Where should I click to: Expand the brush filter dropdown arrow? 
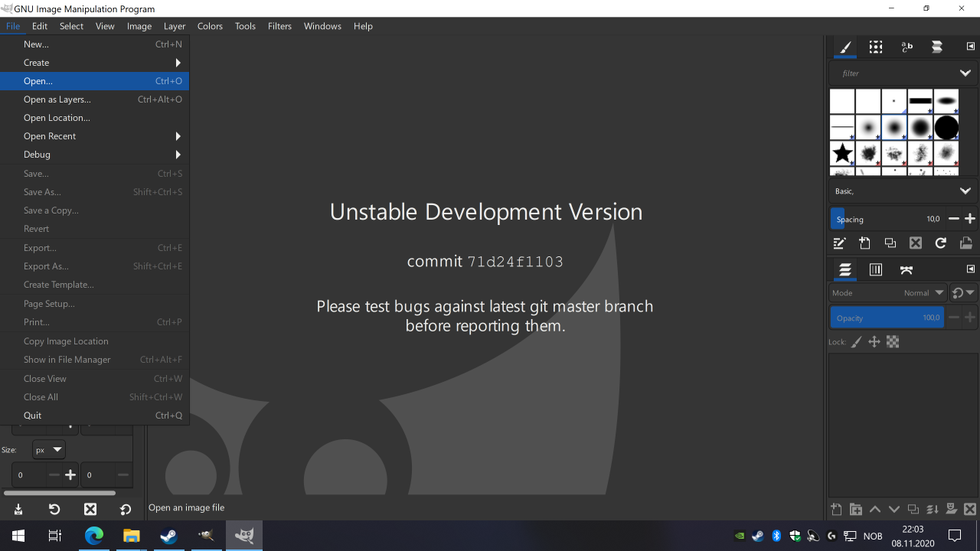pyautogui.click(x=965, y=73)
